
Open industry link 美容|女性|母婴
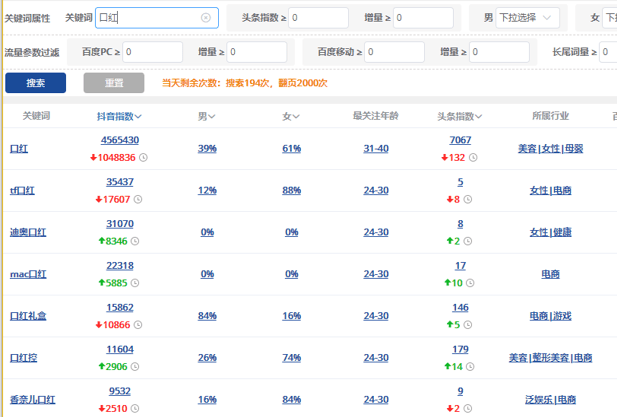click(550, 149)
